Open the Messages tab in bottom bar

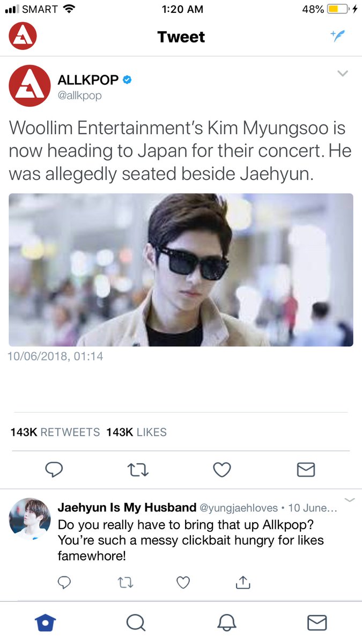click(x=317, y=623)
